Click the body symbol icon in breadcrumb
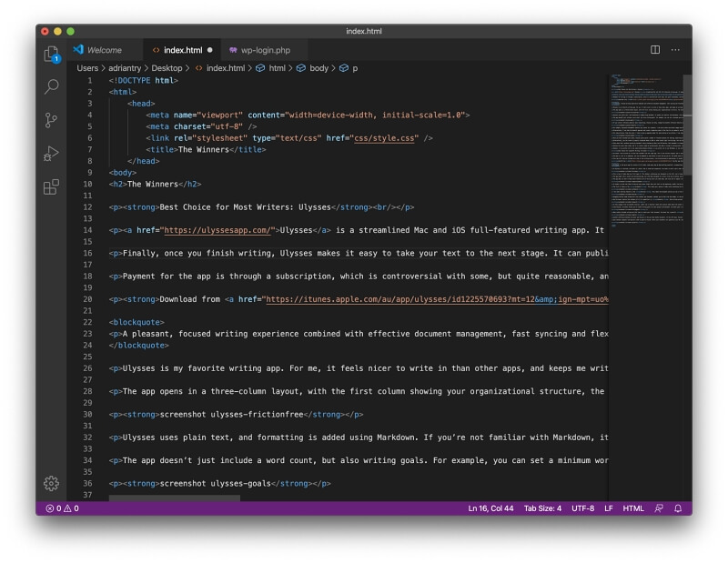 [x=301, y=68]
